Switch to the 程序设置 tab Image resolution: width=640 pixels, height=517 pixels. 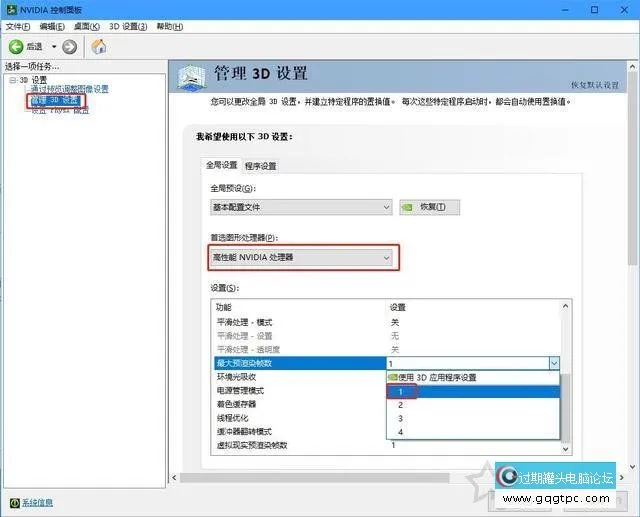point(260,166)
